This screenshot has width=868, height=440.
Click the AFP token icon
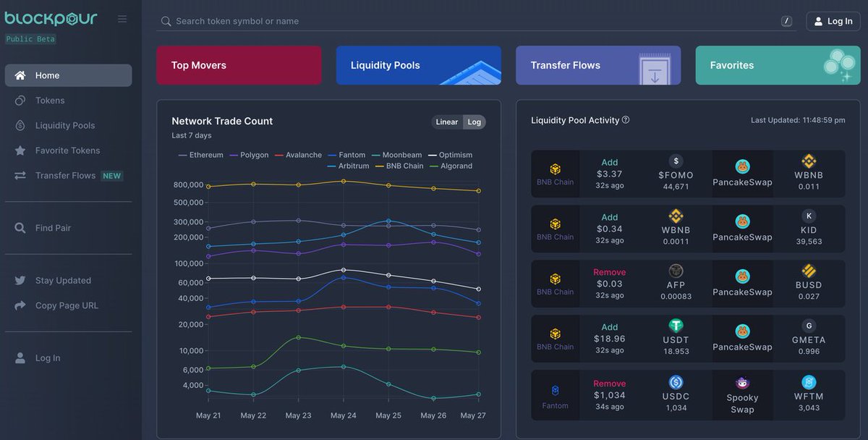point(676,271)
